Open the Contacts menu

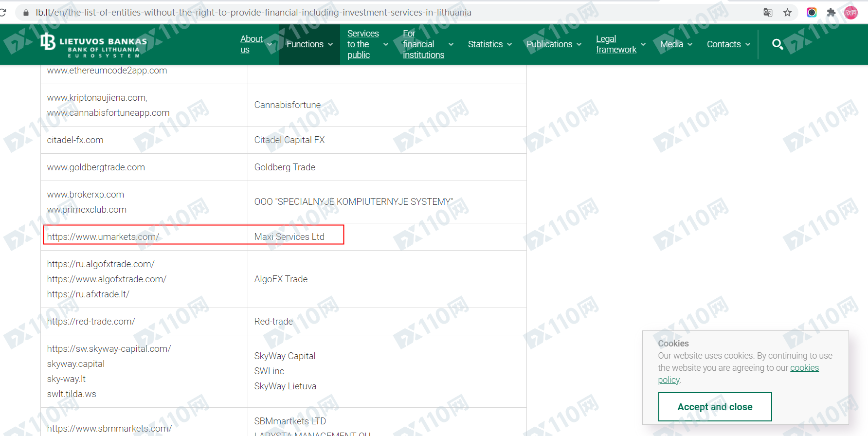click(x=723, y=44)
